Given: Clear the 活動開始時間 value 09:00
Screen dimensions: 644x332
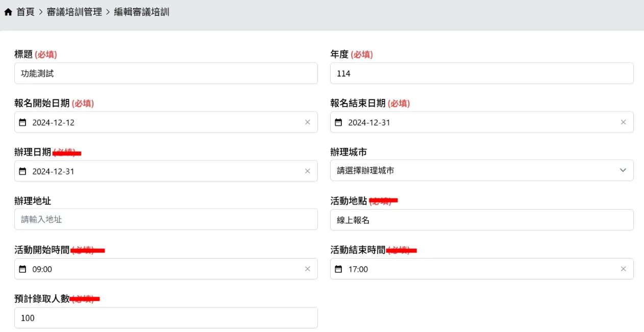Looking at the screenshot, I should pyautogui.click(x=307, y=269).
